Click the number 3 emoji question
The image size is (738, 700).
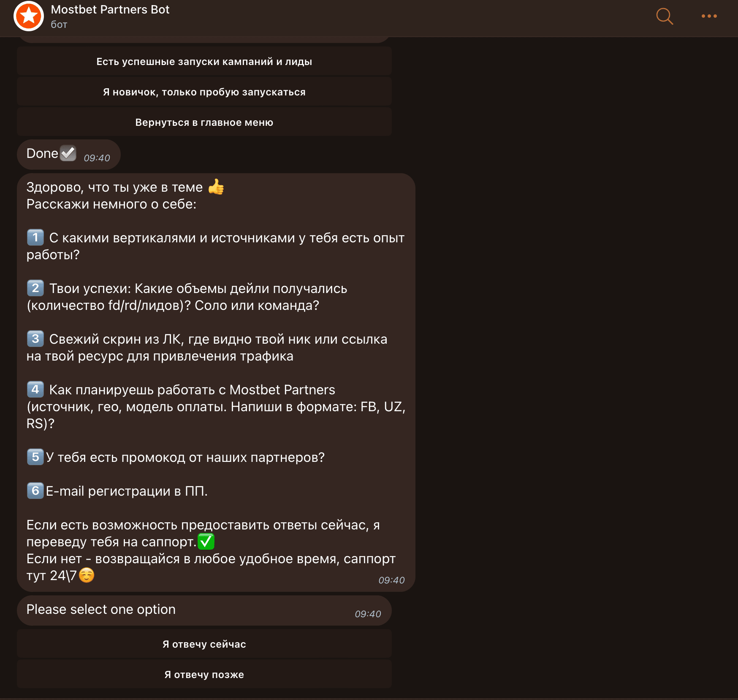[x=35, y=339]
